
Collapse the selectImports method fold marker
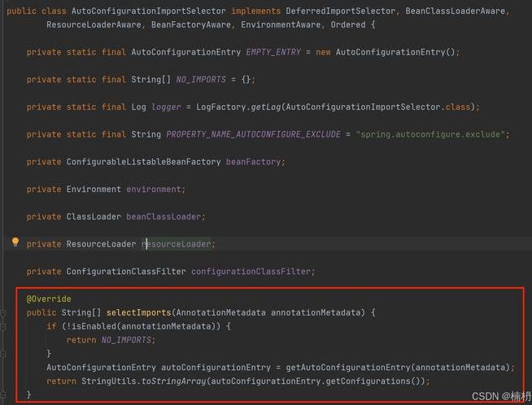coord(4,312)
